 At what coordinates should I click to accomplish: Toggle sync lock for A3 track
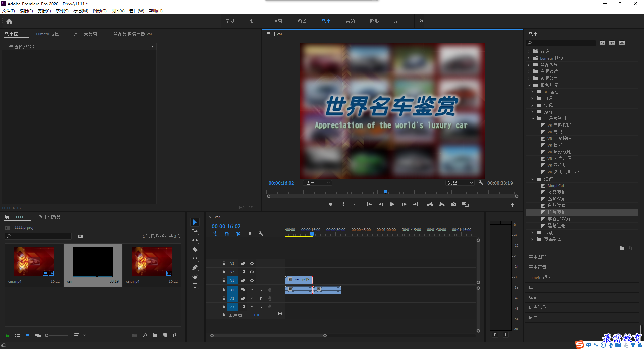point(243,306)
